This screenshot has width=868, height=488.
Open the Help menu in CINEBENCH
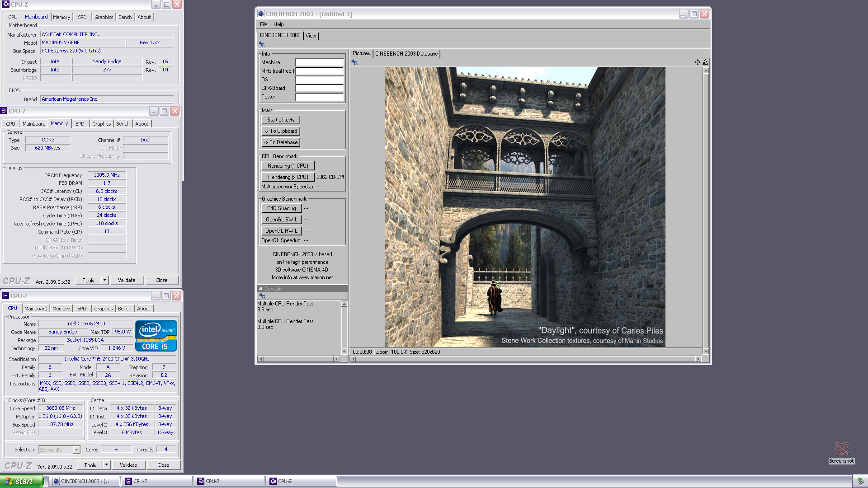pyautogui.click(x=278, y=24)
